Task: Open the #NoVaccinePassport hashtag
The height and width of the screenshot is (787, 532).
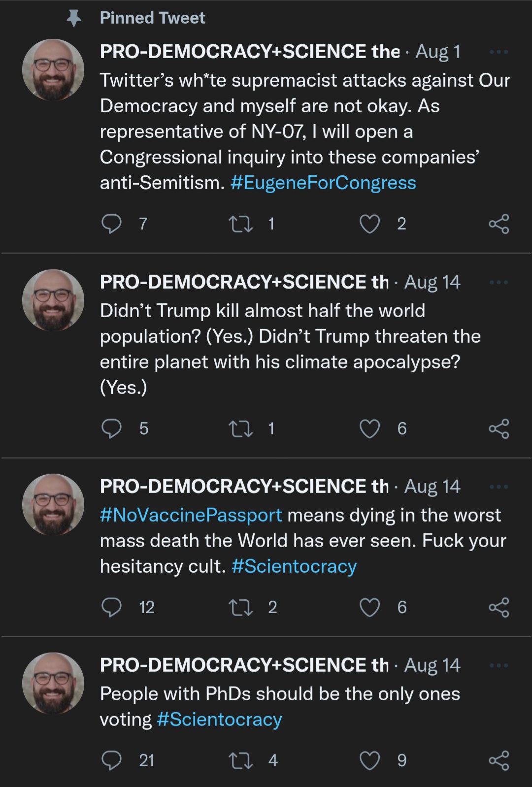Action: (191, 515)
